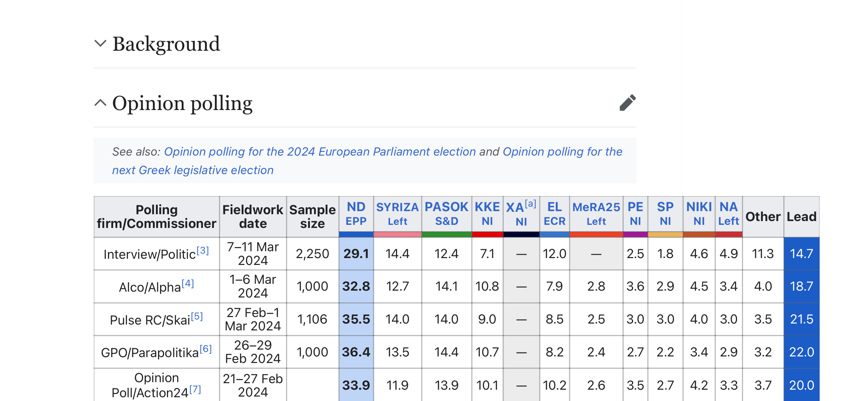Open the ECR group link under EL

click(x=554, y=221)
